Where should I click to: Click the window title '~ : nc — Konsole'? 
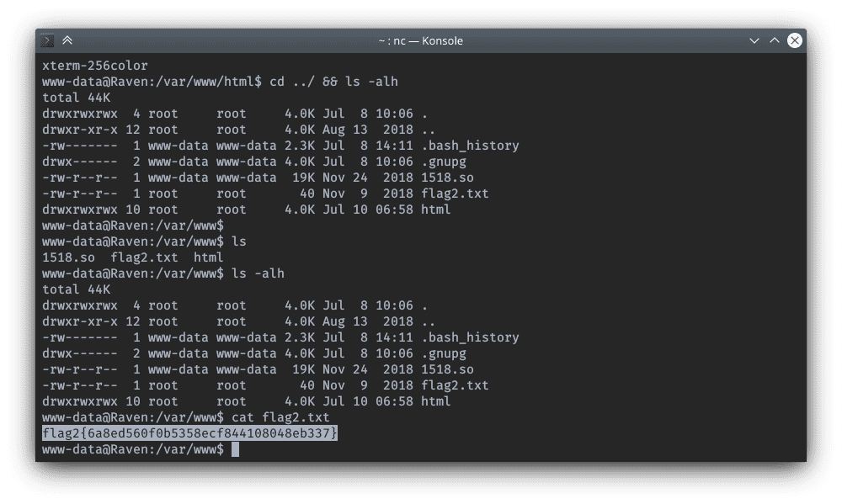420,40
